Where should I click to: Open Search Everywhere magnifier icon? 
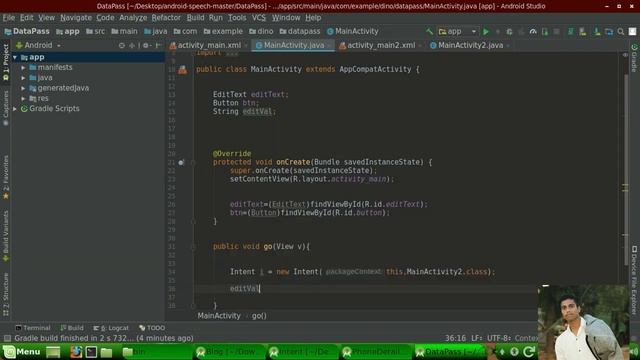coord(621,31)
